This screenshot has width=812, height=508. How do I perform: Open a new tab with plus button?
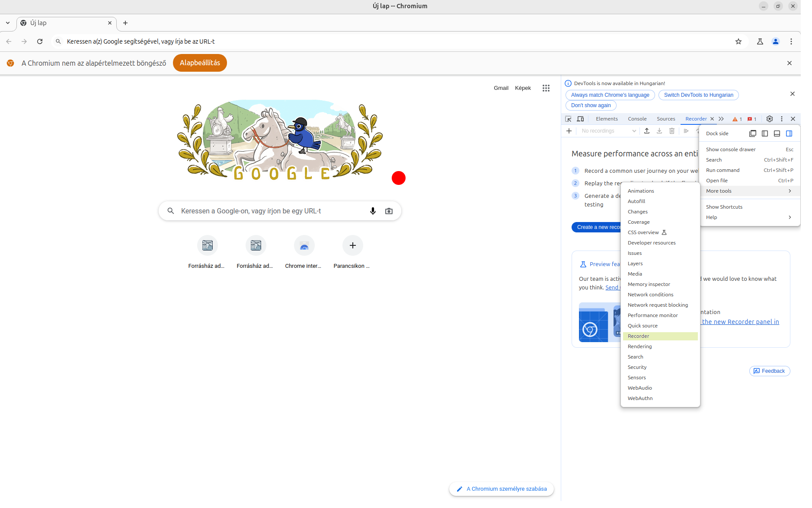125,23
